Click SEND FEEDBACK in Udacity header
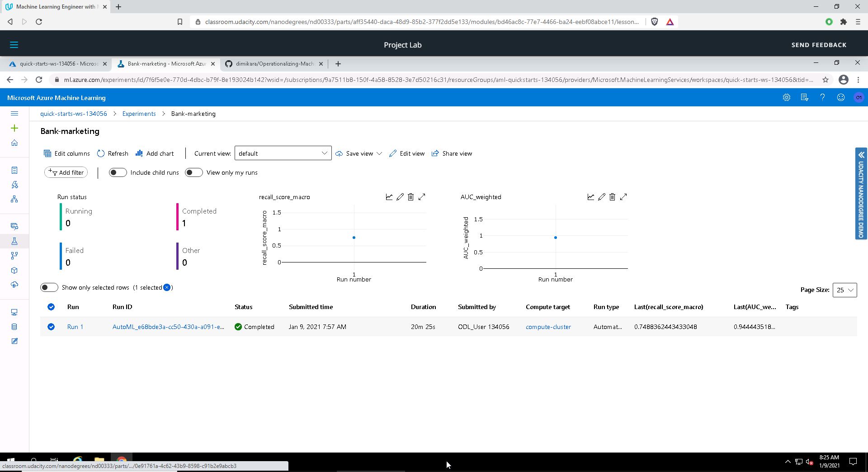 819,45
